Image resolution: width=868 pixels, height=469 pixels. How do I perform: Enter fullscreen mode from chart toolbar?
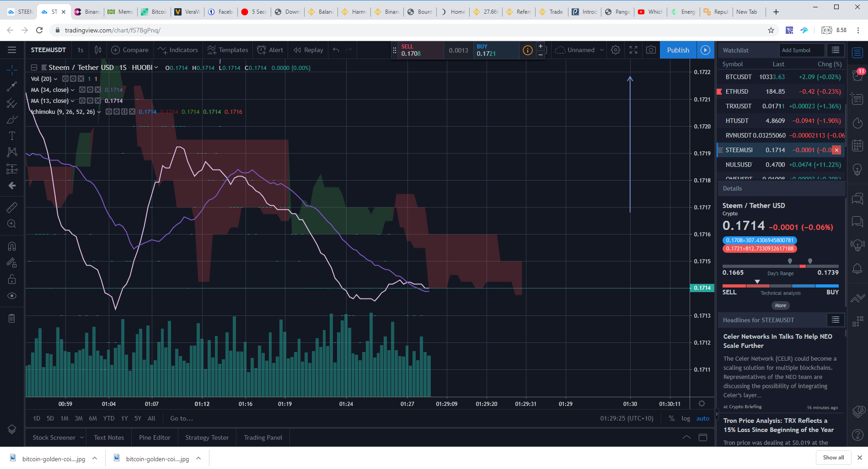pyautogui.click(x=633, y=50)
